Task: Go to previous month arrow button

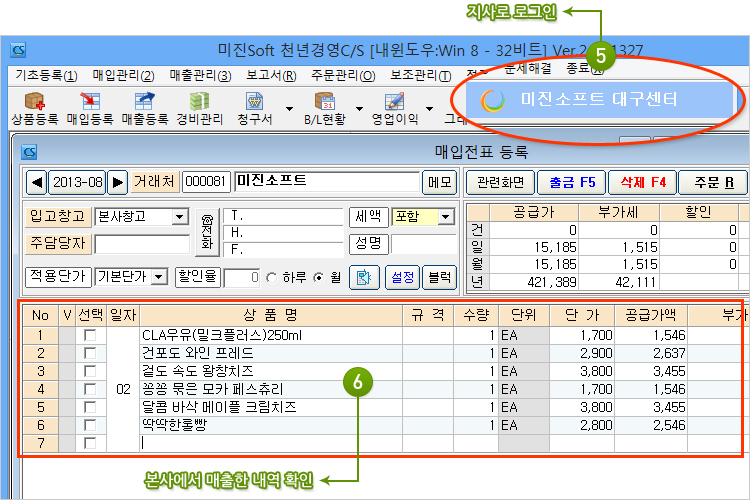Action: coord(37,182)
